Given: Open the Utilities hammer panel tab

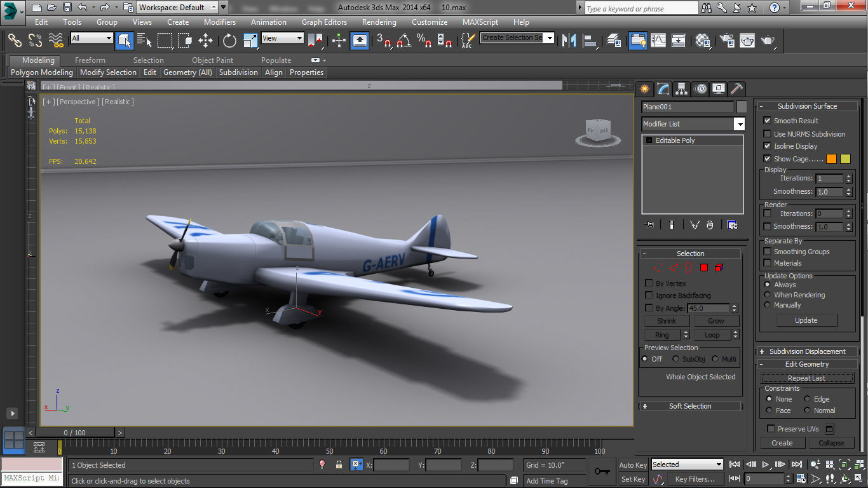Looking at the screenshot, I should (x=736, y=89).
